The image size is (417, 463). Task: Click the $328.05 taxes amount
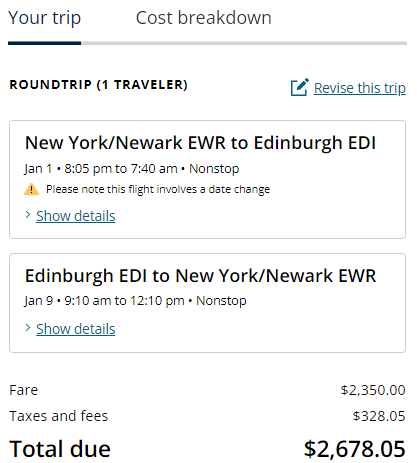[379, 416]
